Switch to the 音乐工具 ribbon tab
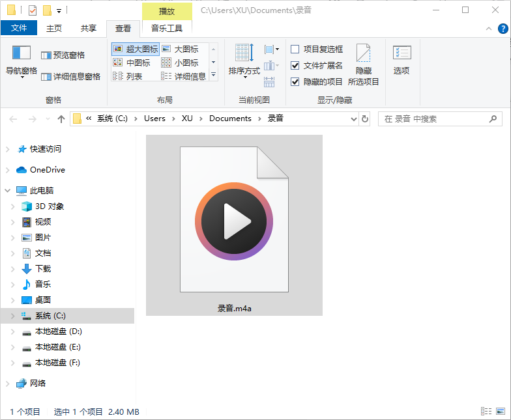511x420 pixels. (167, 28)
